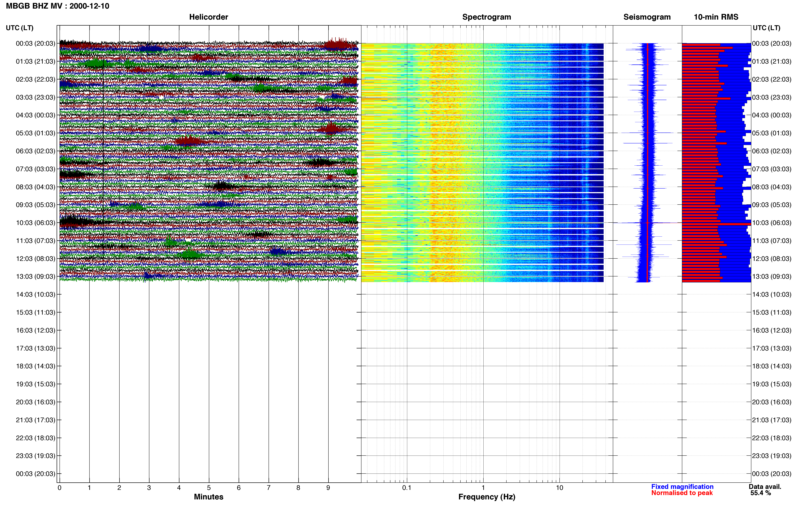Click the 6 tick on the Minutes axis
Screen dimensions: 812x508
[239, 487]
